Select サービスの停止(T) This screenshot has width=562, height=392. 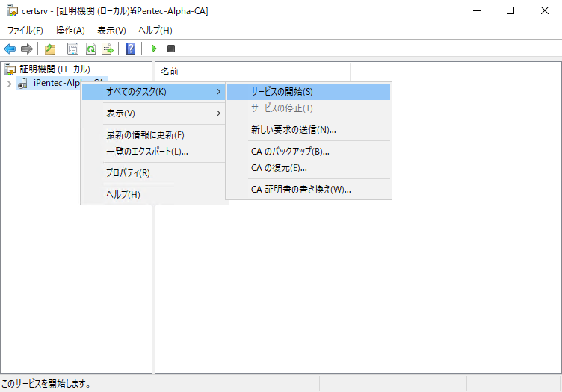click(x=309, y=108)
